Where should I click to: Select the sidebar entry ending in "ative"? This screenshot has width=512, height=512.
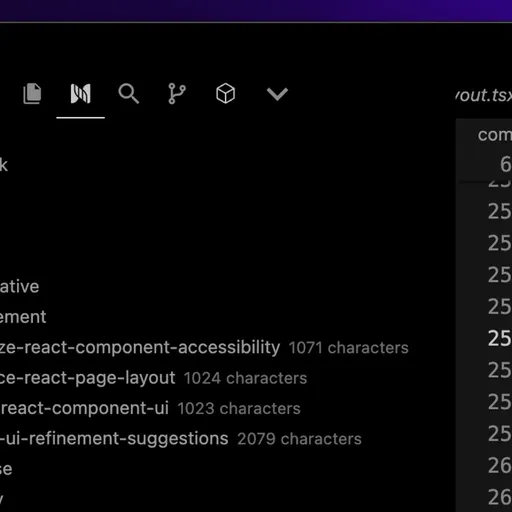tap(20, 287)
